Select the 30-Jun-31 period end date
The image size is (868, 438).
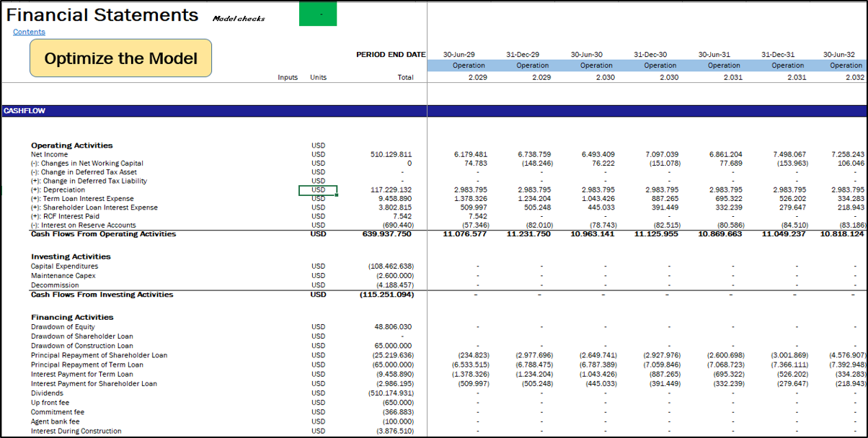tap(714, 55)
